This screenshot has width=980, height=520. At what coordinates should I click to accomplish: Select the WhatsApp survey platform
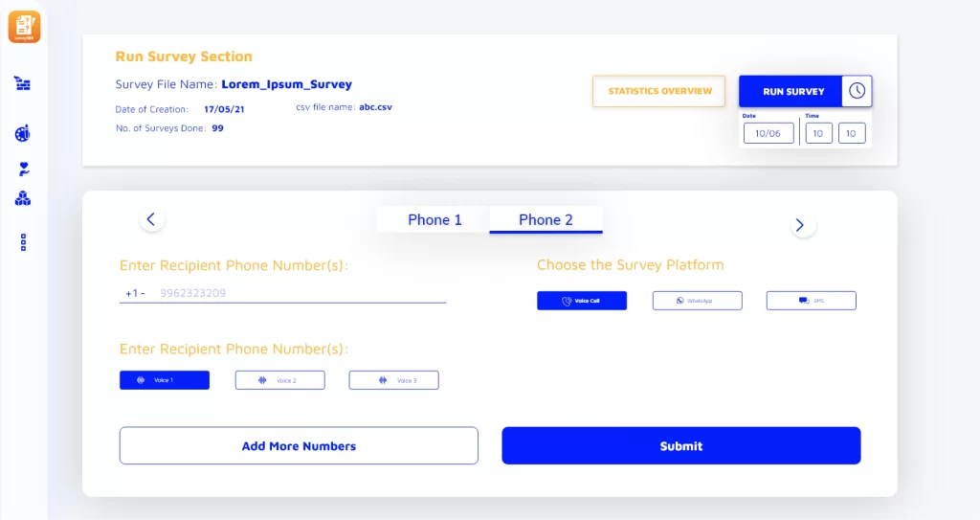click(698, 301)
